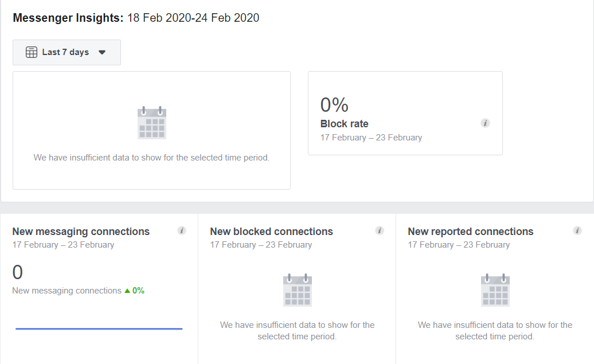The width and height of the screenshot is (594, 364).
Task: Click the info icon for New blocked connections
Action: tap(380, 230)
